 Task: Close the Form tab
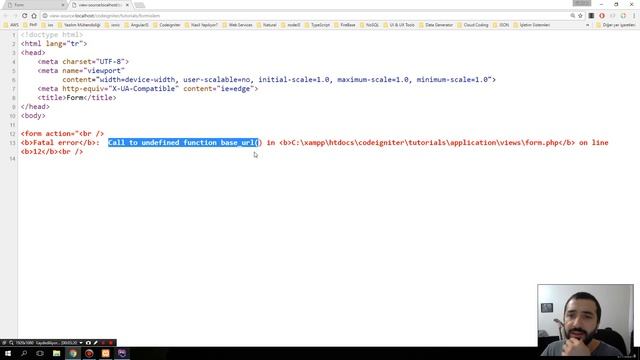point(63,5)
